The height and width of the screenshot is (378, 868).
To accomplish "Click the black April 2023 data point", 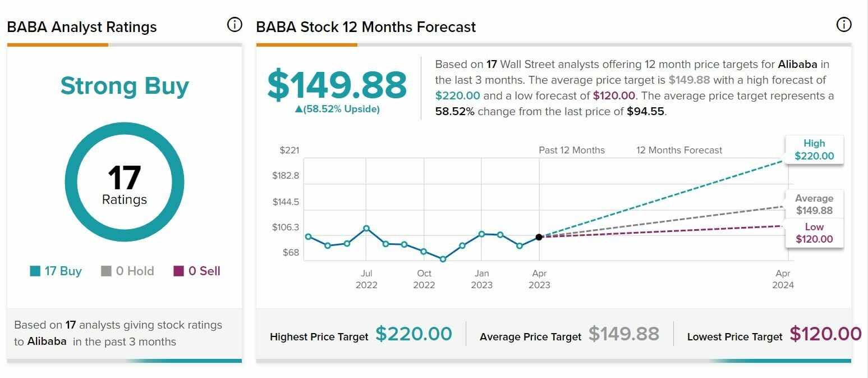I will coord(539,237).
